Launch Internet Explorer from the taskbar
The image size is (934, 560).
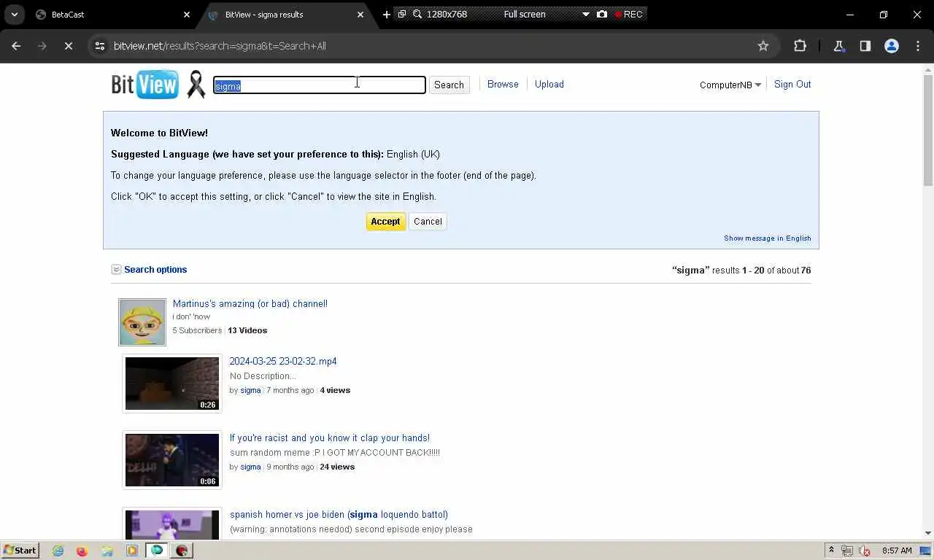tap(58, 551)
